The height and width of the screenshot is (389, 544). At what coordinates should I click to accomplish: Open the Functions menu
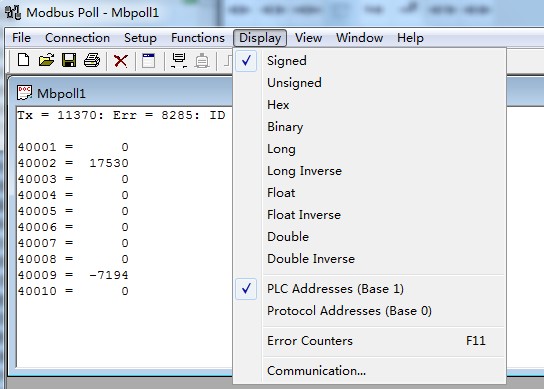(198, 37)
